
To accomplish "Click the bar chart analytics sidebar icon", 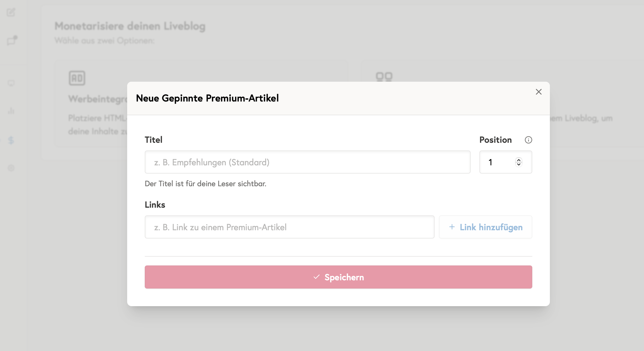I will (11, 111).
